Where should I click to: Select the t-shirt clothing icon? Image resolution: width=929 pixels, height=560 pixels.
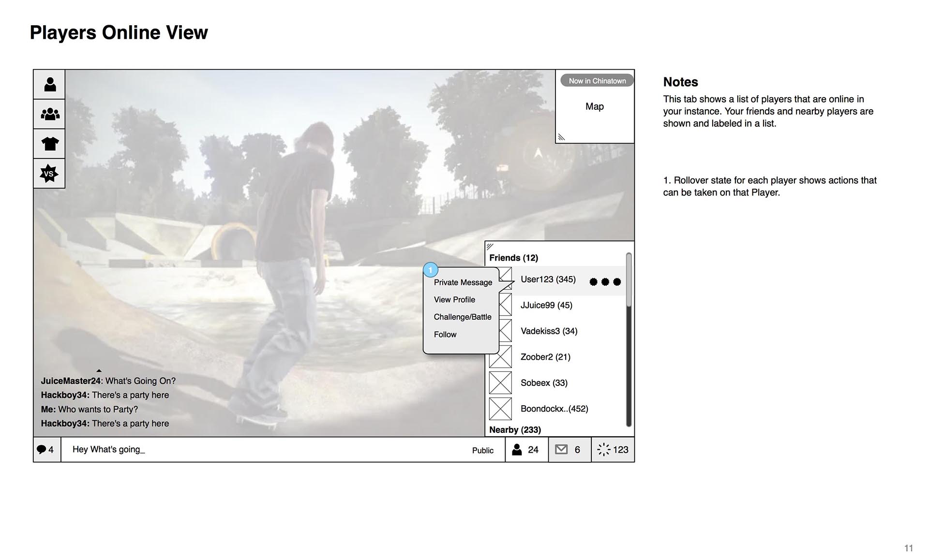(x=49, y=144)
